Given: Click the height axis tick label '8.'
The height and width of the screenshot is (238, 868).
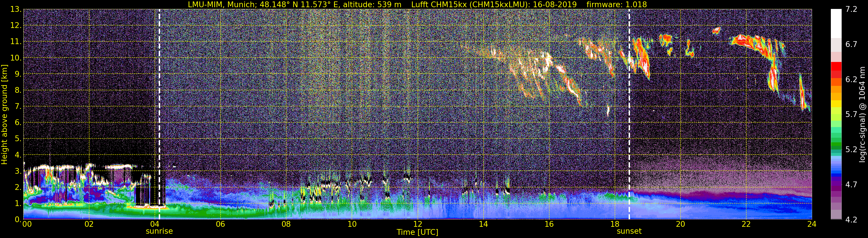Looking at the screenshot, I should point(18,90).
